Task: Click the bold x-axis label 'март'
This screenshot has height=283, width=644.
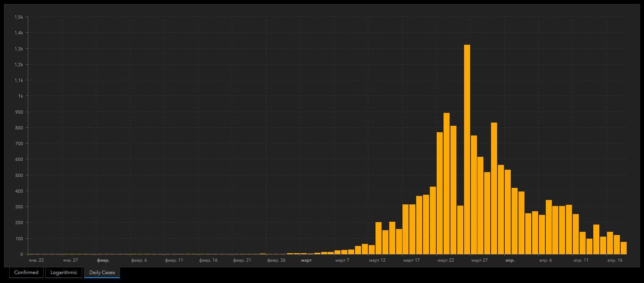Action: (306, 260)
